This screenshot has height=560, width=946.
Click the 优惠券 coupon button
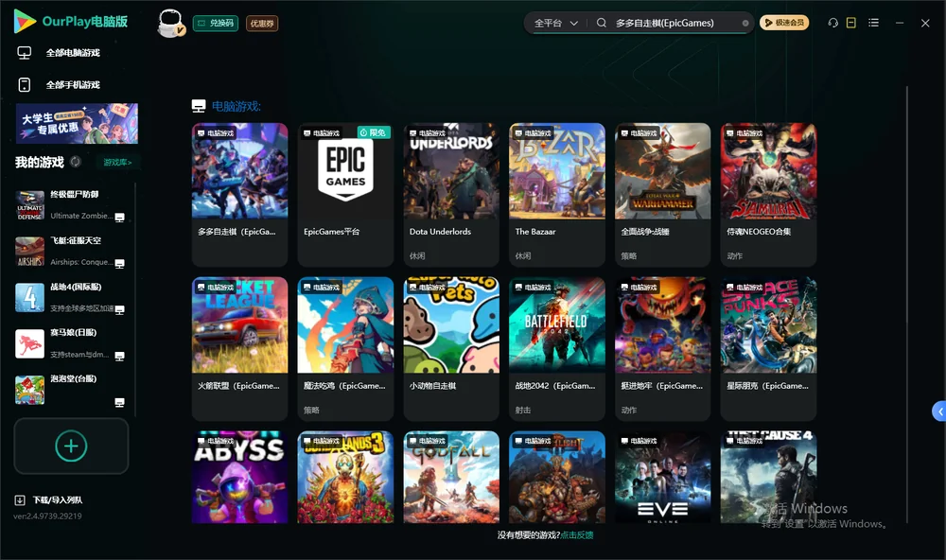[262, 24]
